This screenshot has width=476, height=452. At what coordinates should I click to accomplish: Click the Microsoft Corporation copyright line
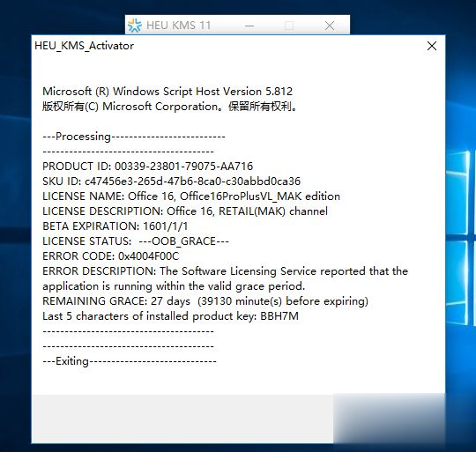(x=169, y=107)
